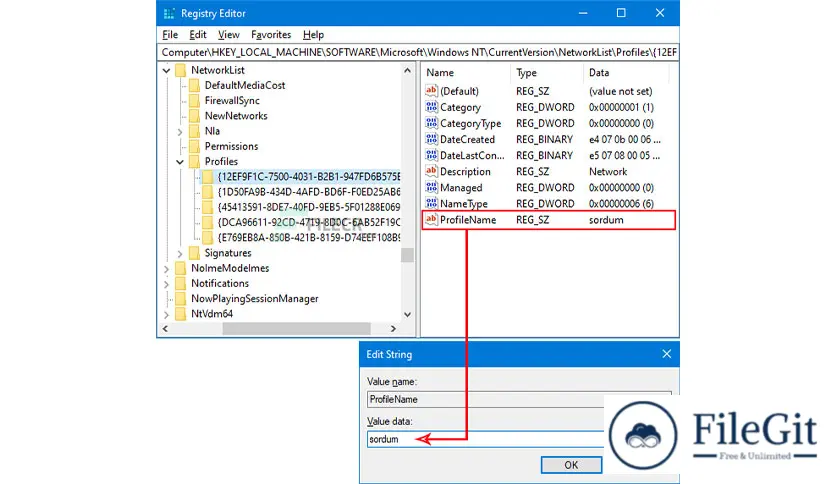
Task: Click the Registry Editor title bar icon
Action: click(x=169, y=13)
